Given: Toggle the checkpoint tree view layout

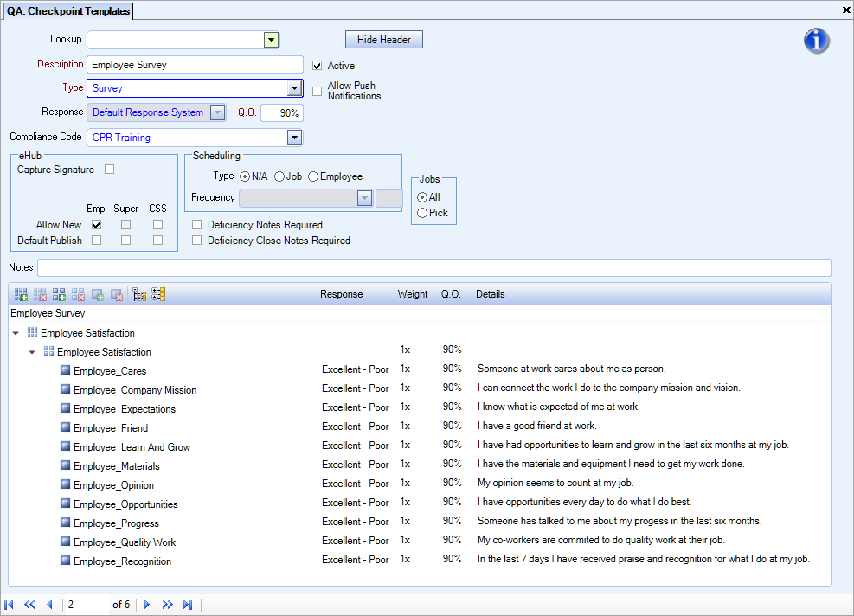Looking at the screenshot, I should tap(139, 294).
